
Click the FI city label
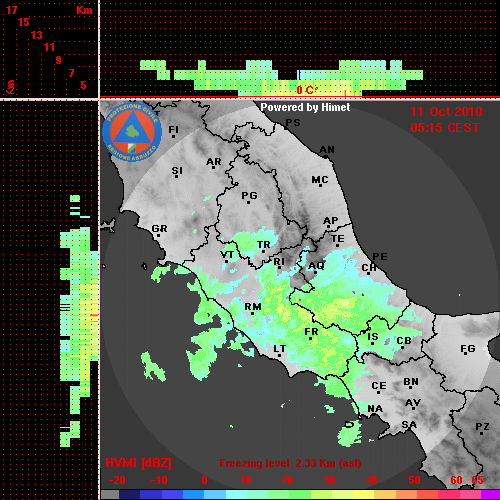[173, 129]
